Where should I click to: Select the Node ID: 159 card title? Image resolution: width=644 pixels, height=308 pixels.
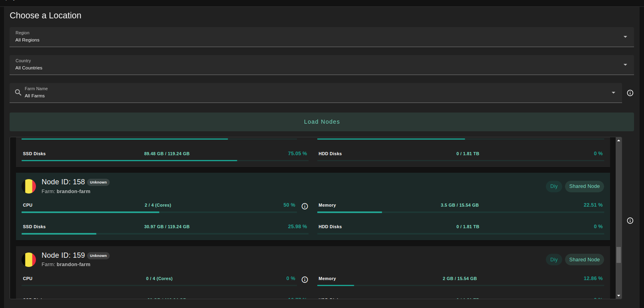pos(63,255)
